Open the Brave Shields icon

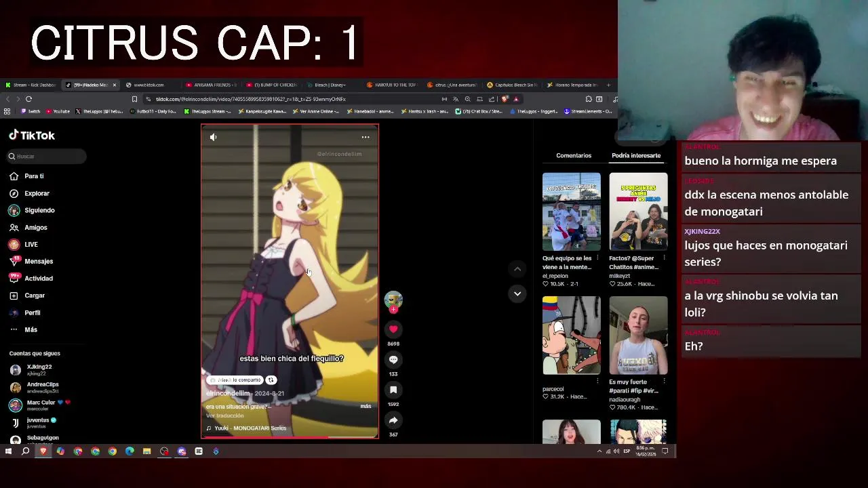[x=505, y=99]
